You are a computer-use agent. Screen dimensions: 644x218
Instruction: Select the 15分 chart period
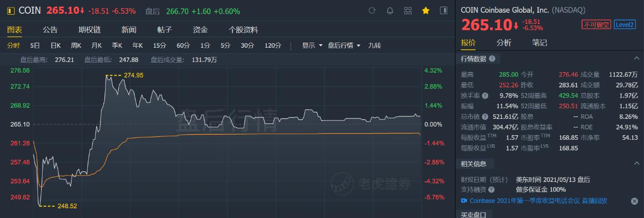point(159,45)
